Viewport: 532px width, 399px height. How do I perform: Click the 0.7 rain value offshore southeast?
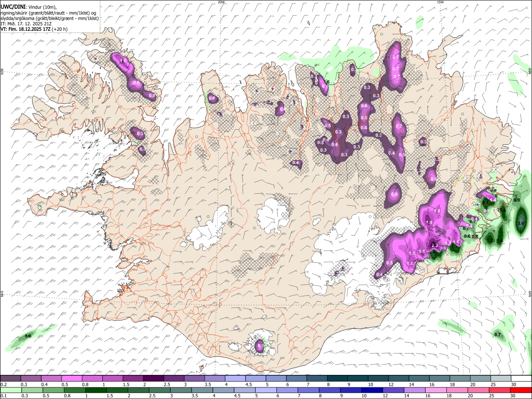click(x=498, y=335)
